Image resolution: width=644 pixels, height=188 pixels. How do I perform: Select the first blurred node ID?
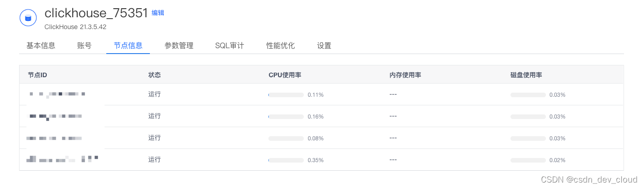click(x=57, y=94)
